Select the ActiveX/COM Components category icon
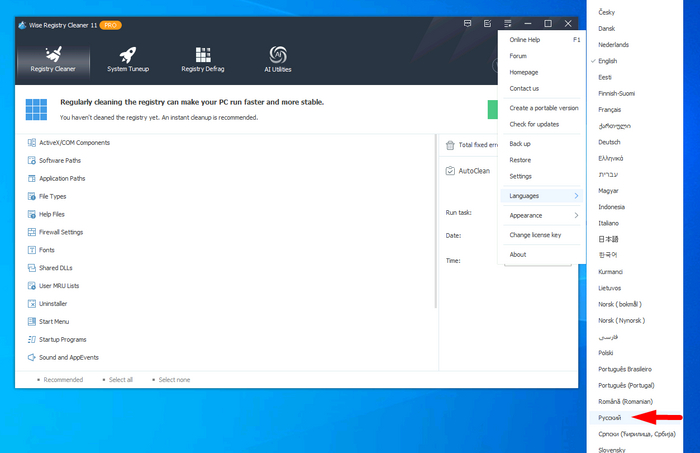The width and height of the screenshot is (700, 453). click(31, 143)
